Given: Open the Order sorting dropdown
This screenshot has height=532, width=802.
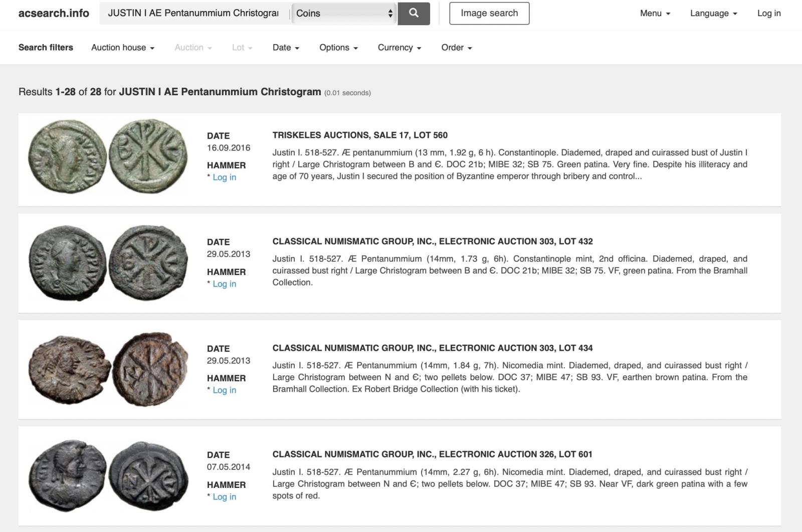Looking at the screenshot, I should (x=456, y=48).
